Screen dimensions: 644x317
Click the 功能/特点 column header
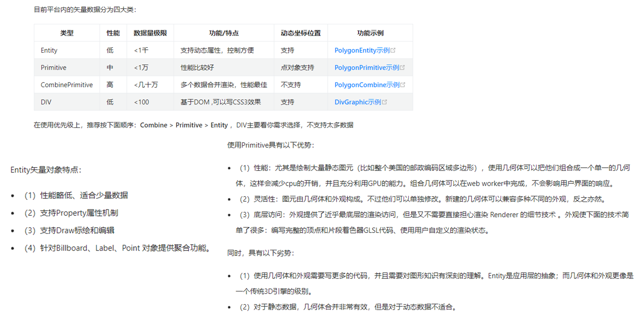coord(224,33)
